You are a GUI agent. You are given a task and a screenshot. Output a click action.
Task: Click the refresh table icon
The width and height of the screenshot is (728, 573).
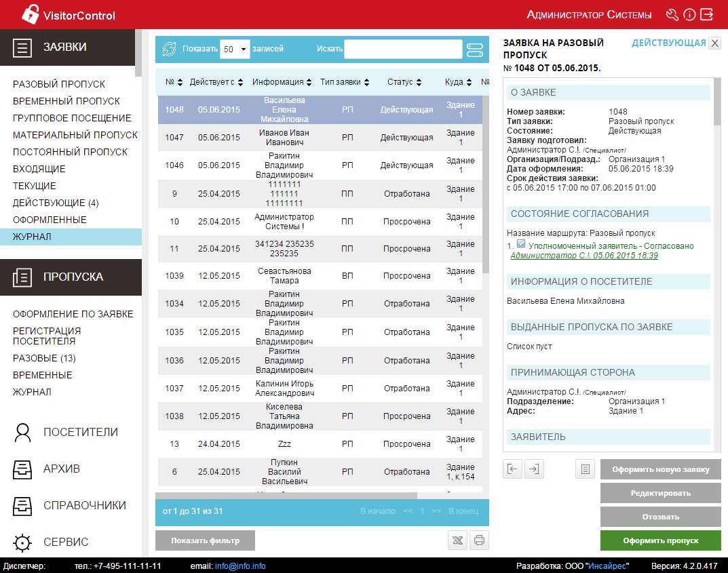[169, 49]
